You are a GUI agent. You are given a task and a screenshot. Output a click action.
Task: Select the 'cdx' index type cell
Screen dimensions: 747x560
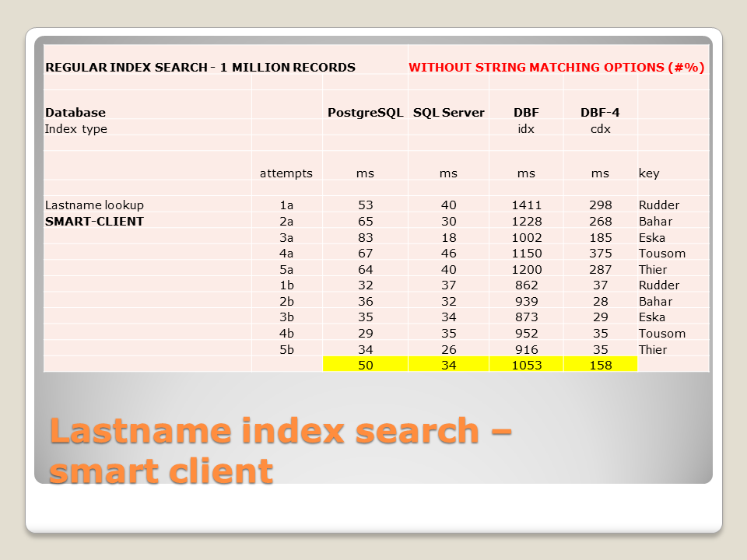(x=600, y=129)
